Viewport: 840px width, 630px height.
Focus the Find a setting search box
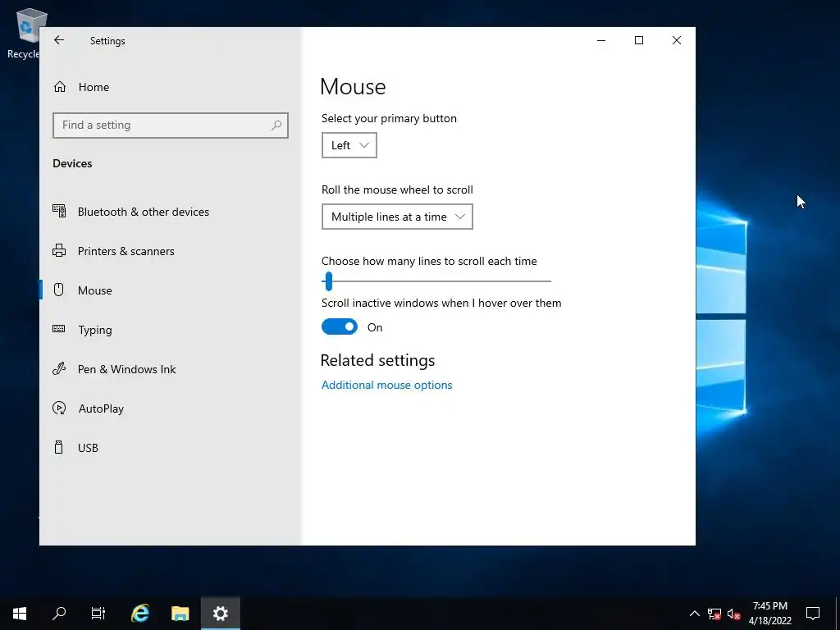click(171, 126)
